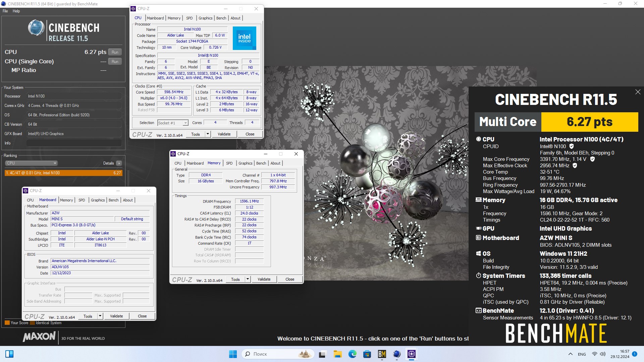
Task: Click the MAXON logo at bottom
Action: (x=39, y=337)
